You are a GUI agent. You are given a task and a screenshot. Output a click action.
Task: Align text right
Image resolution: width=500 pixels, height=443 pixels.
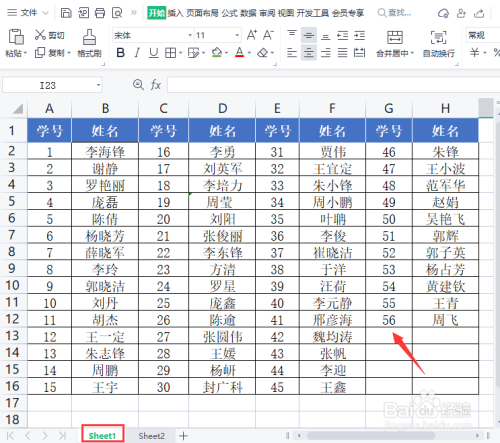point(326,53)
